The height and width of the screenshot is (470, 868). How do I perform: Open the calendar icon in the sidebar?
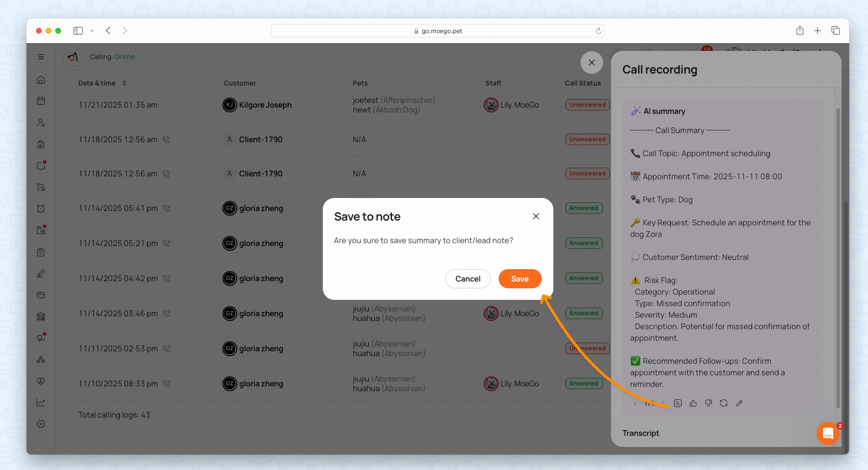click(x=41, y=101)
